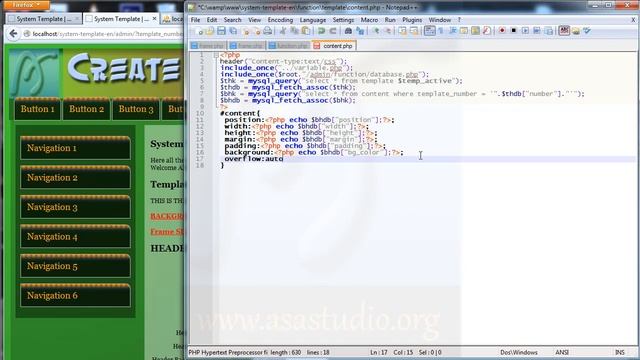This screenshot has height=360, width=640.
Task: Open the orange Firefox menu dropdown
Action: tap(26, 5)
